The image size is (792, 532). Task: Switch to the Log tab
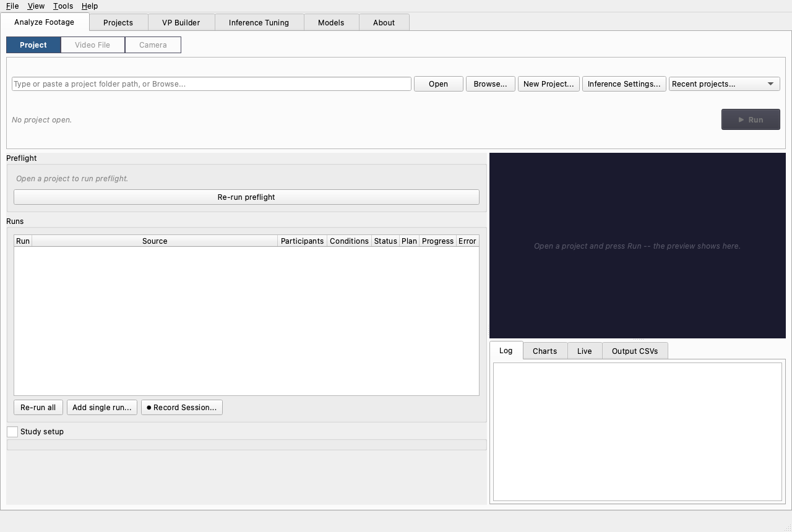coord(506,350)
